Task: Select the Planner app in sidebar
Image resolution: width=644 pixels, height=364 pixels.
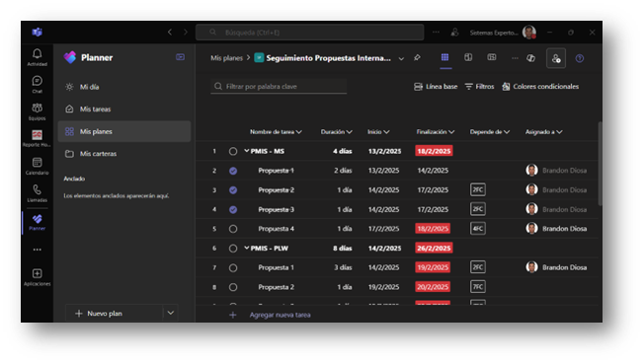Action: [37, 222]
